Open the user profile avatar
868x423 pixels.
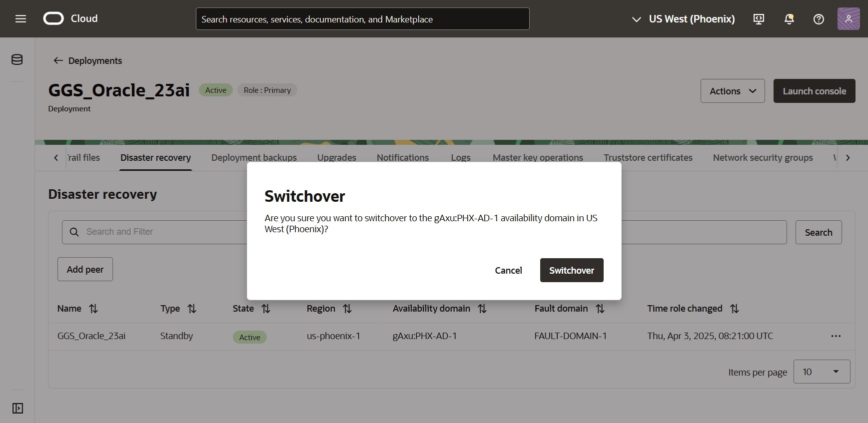[x=849, y=19]
